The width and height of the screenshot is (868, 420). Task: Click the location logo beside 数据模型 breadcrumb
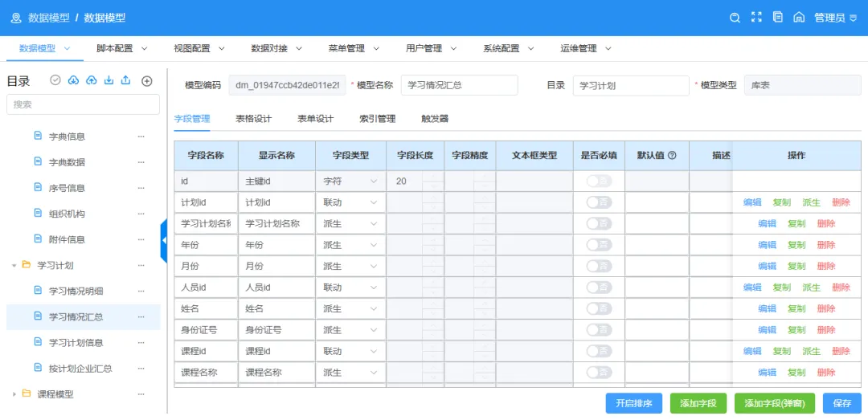(x=15, y=18)
